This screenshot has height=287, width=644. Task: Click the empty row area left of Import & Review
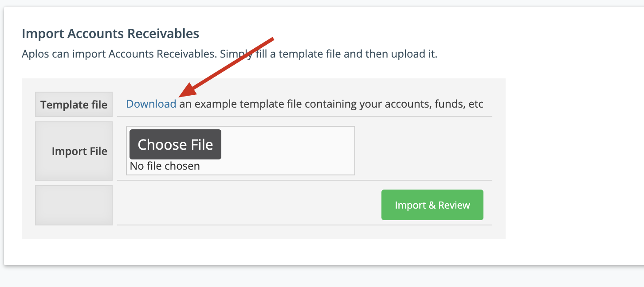pos(248,205)
